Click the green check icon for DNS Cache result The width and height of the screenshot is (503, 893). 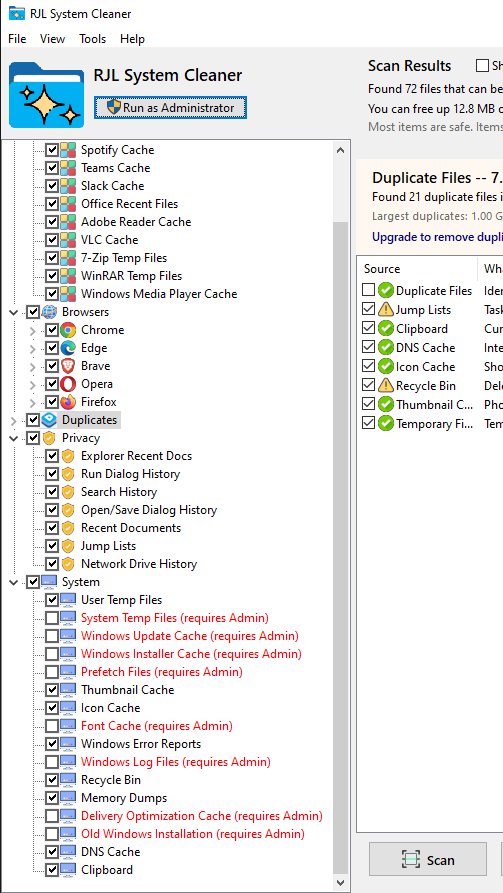[386, 347]
